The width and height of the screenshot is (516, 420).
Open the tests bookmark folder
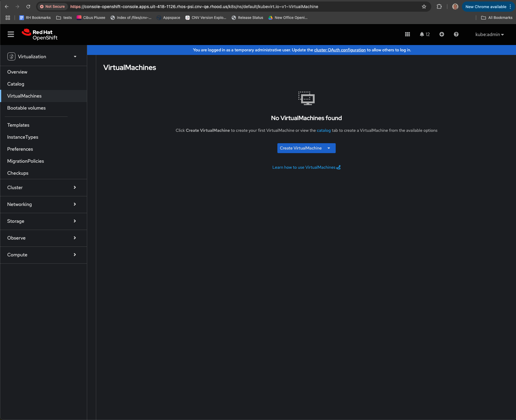point(64,18)
